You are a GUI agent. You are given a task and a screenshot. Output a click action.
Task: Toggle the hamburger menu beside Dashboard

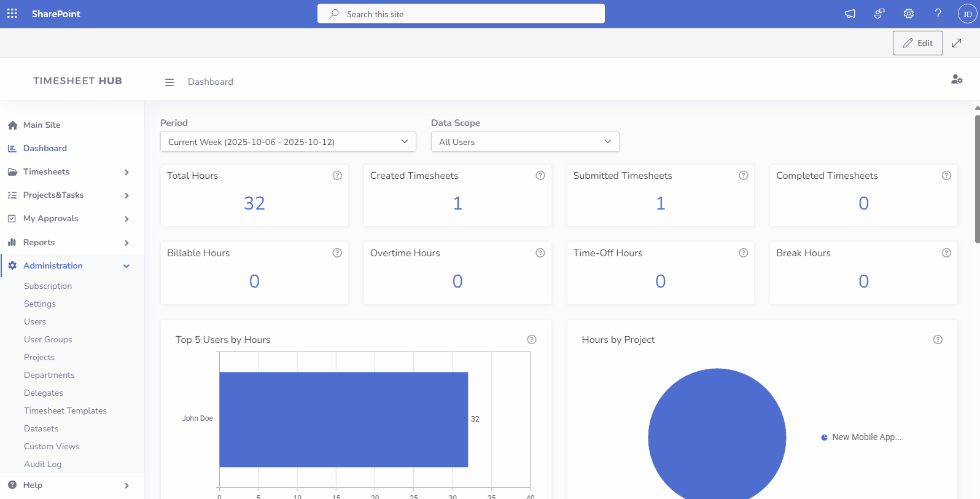point(169,82)
